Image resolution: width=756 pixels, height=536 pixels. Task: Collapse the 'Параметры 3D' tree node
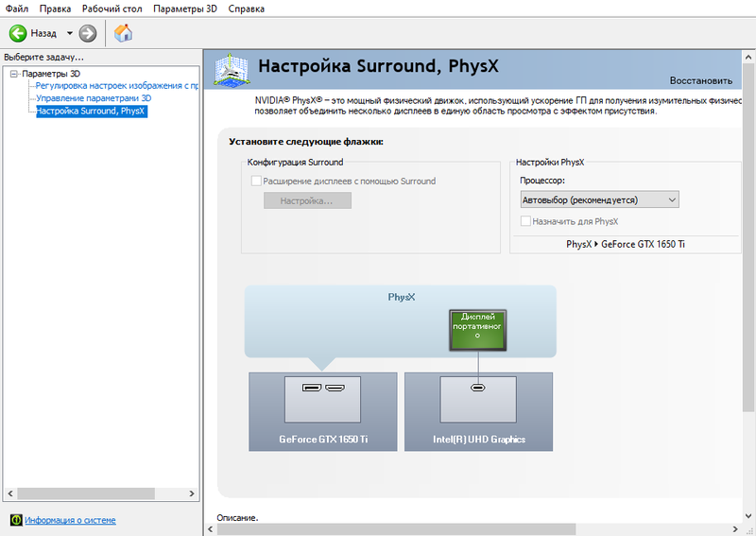pyautogui.click(x=14, y=74)
